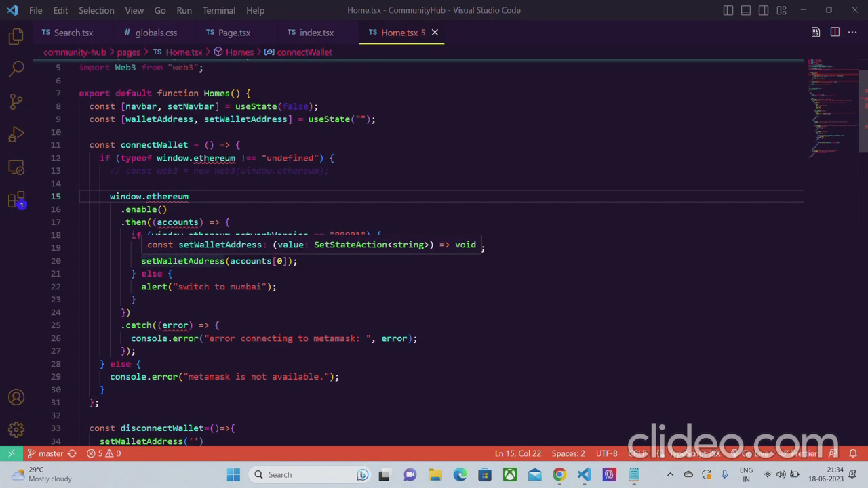
Task: Expand the Homes symbol breadcrumb
Action: (234, 52)
